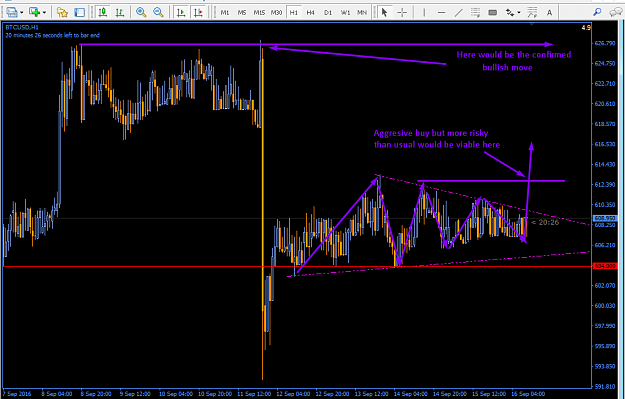Switch timeframe to M15
Image resolution: width=625 pixels, height=399 pixels.
tap(259, 12)
